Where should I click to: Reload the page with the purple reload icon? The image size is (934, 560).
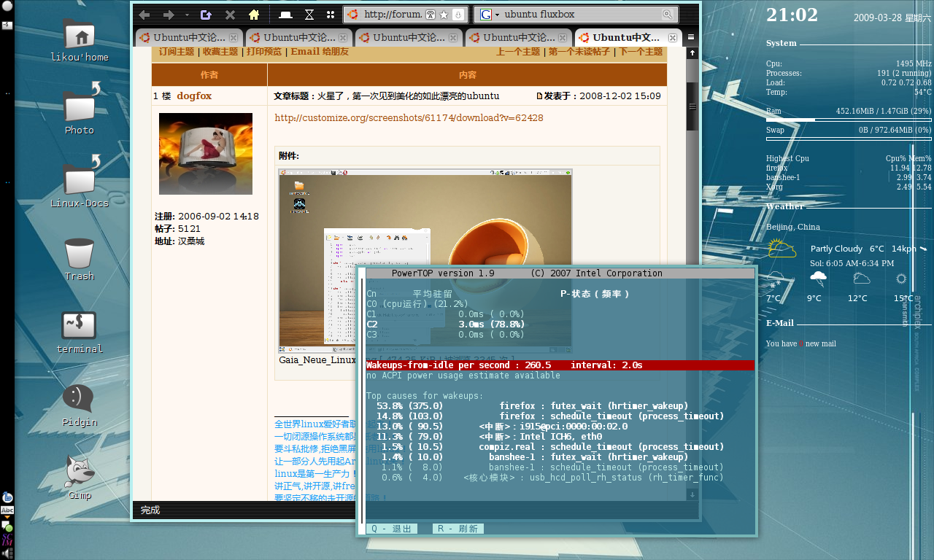pos(206,15)
